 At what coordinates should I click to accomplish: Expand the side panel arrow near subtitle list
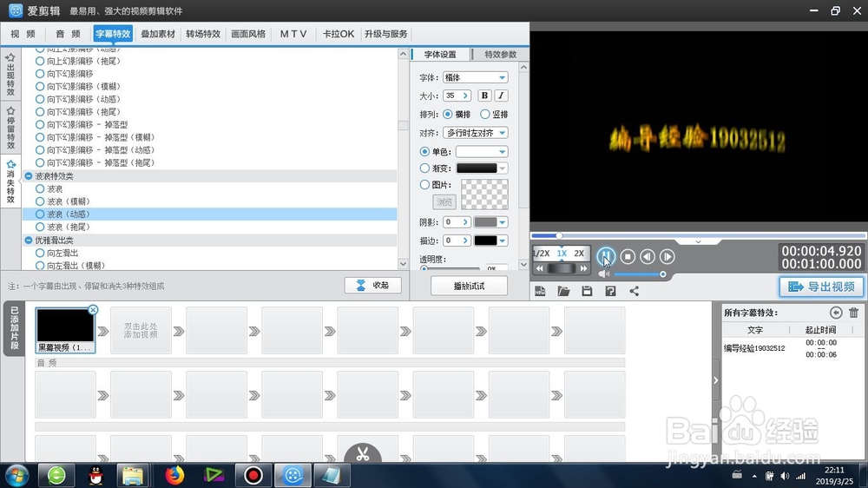(x=716, y=380)
